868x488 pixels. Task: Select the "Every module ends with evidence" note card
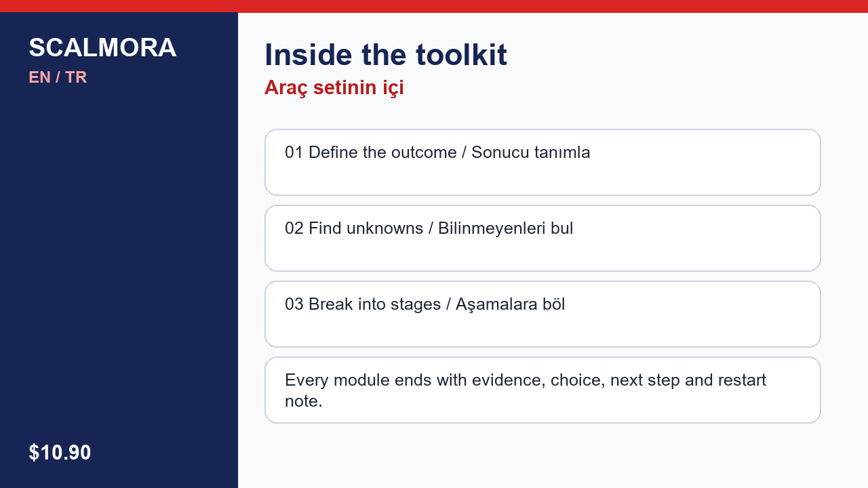click(542, 390)
